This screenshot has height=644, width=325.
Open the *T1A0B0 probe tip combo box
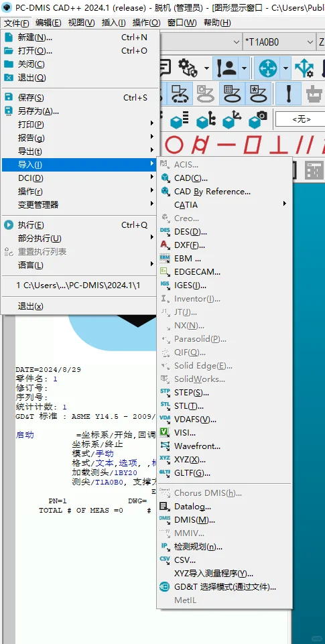tap(279, 42)
